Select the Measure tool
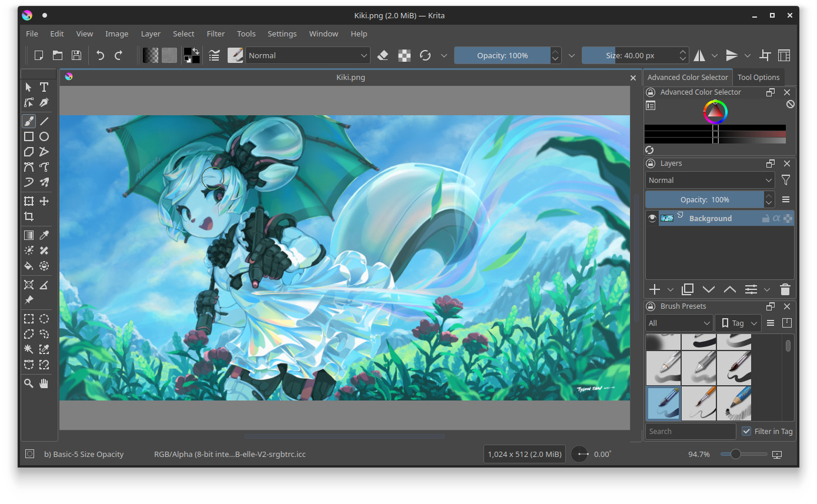This screenshot has width=817, height=504. pos(44,285)
